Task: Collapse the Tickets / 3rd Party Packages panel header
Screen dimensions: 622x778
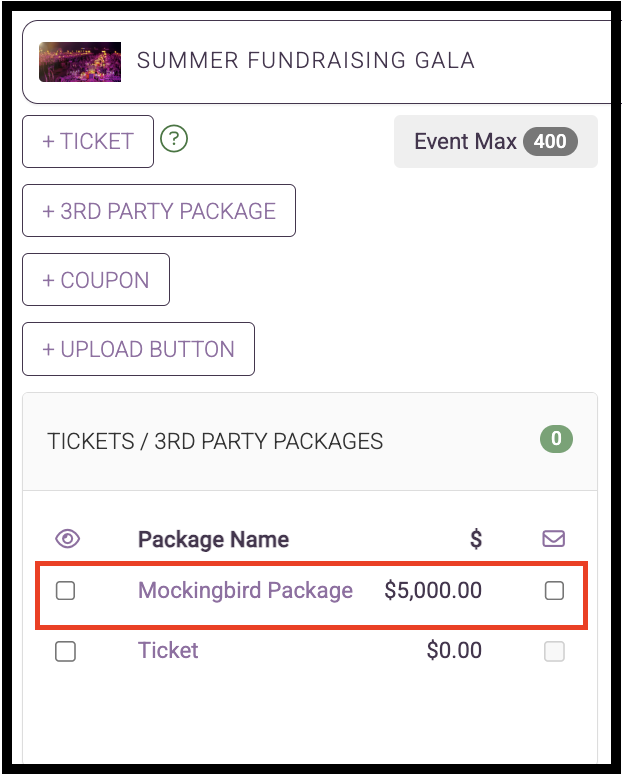Action: 310,442
